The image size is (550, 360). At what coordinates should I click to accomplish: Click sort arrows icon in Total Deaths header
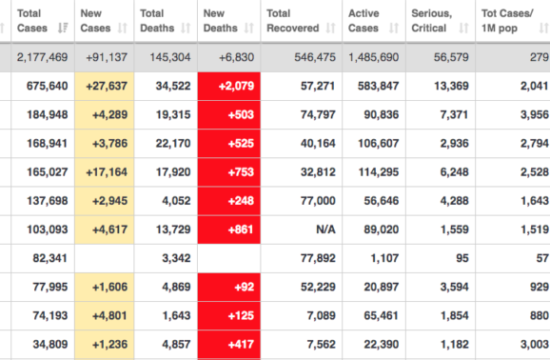pyautogui.click(x=186, y=28)
